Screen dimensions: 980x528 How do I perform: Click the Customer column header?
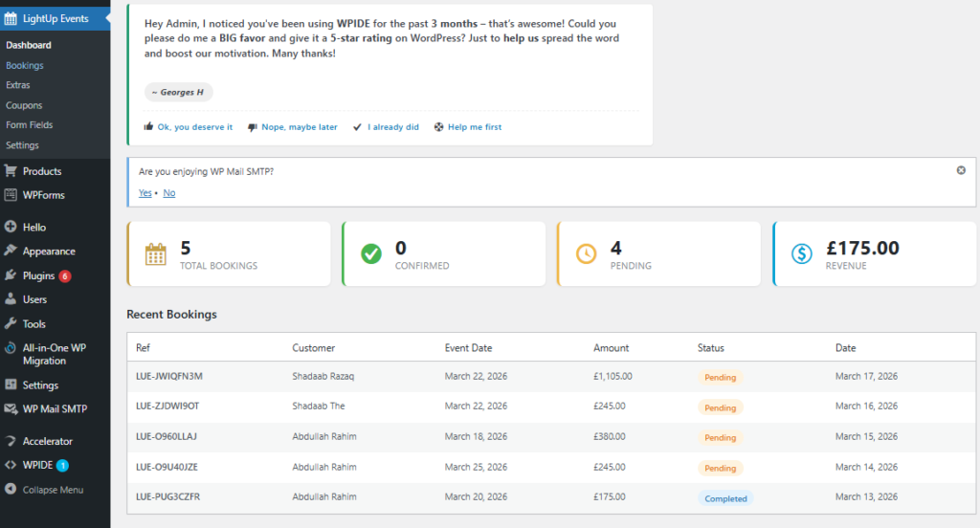pos(314,348)
